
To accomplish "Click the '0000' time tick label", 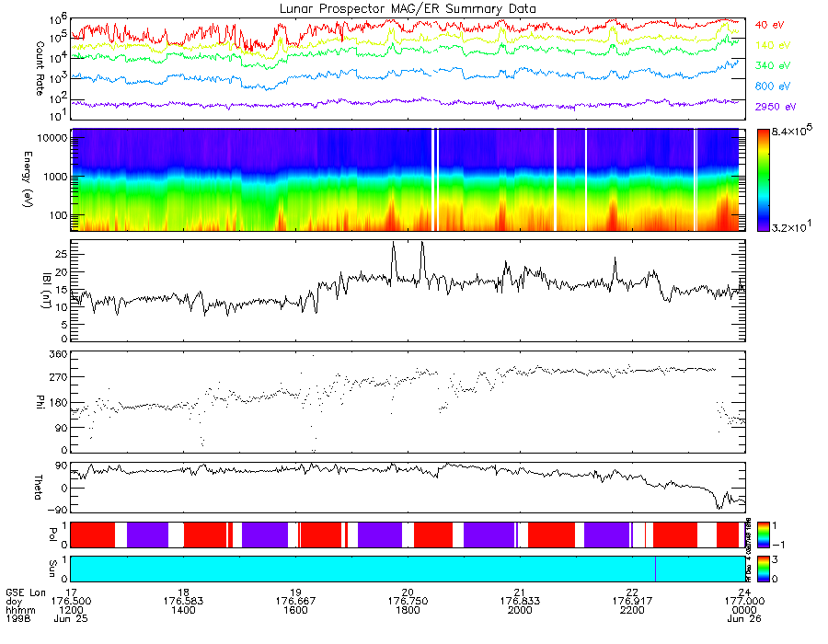I will click(744, 610).
